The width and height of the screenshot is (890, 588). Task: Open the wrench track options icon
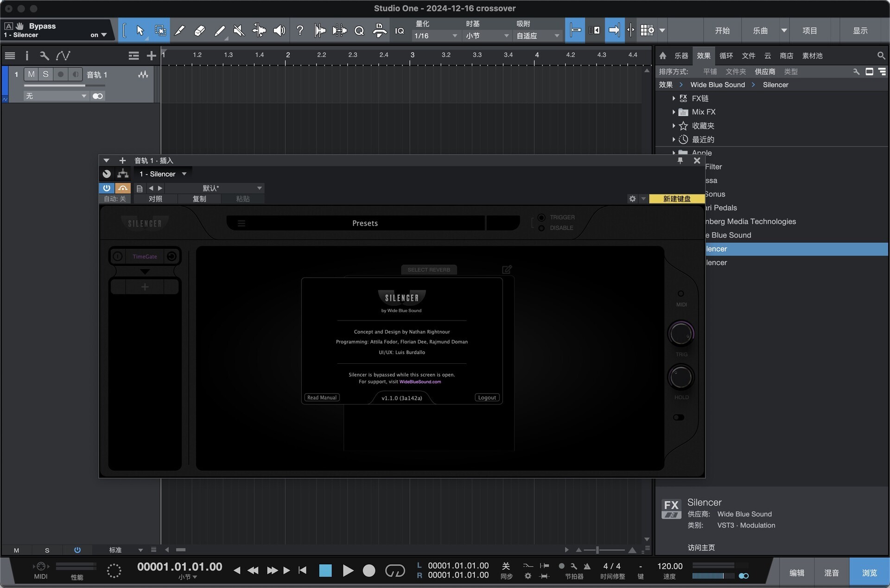pyautogui.click(x=44, y=56)
